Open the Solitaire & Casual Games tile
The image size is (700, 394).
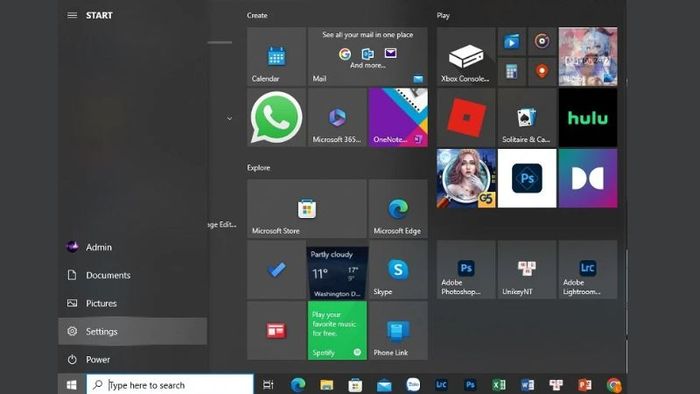click(x=527, y=117)
